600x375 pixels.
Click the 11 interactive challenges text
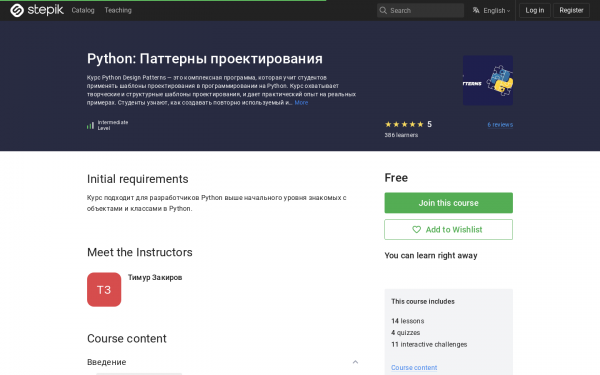pos(429,344)
